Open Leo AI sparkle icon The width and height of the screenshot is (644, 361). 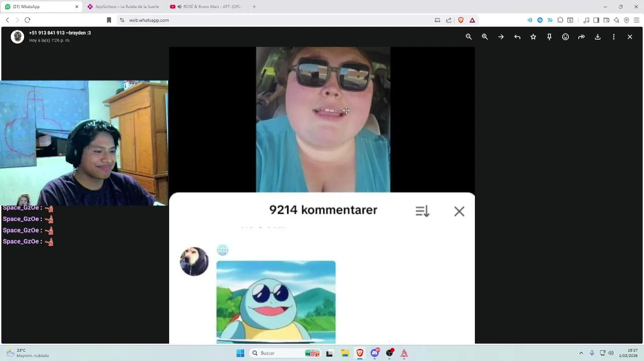tap(616, 20)
